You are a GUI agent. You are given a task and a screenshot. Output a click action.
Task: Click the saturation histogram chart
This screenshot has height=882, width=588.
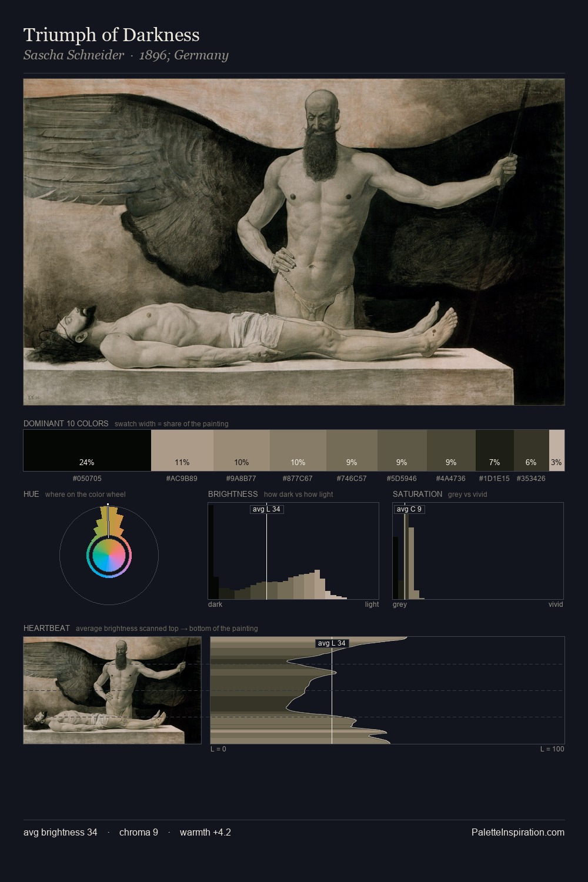tap(478, 551)
